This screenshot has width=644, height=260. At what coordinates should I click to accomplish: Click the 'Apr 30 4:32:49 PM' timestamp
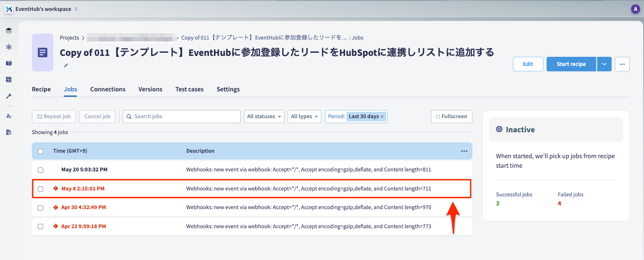coord(84,207)
